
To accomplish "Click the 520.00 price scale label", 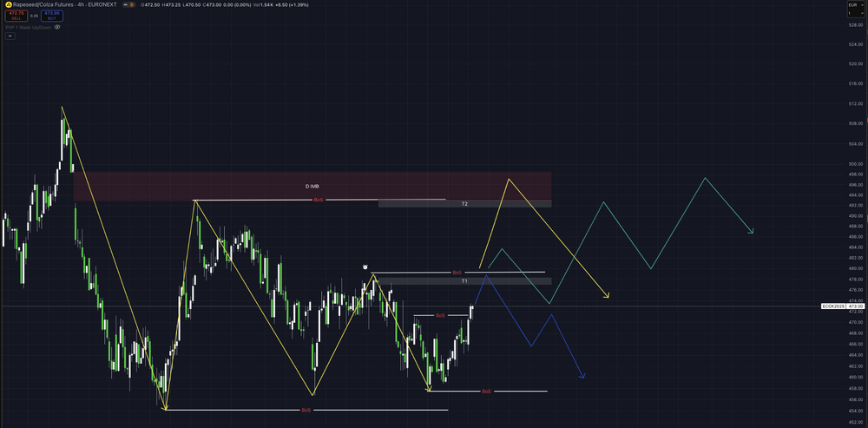I will point(856,64).
